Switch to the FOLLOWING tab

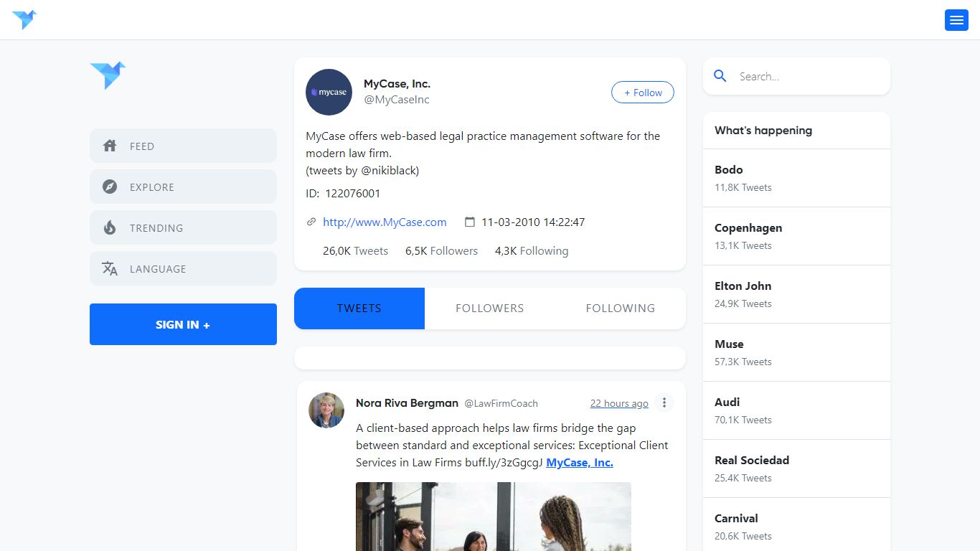621,309
